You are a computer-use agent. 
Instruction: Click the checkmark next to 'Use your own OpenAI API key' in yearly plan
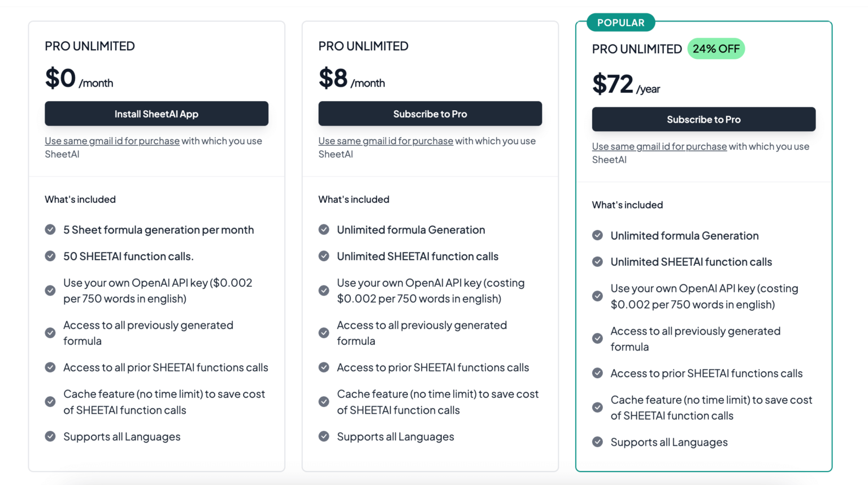(597, 296)
